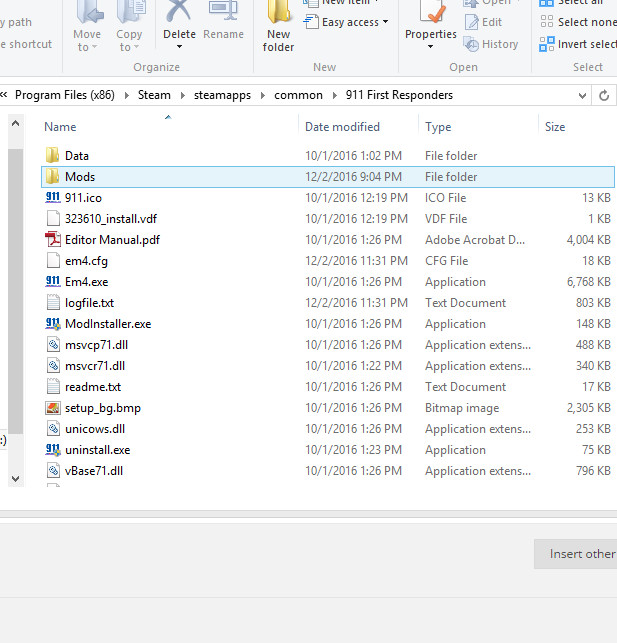Screen dimensions: 617x643
Task: Click 'ModInstaller.exe' file name
Action: point(108,324)
